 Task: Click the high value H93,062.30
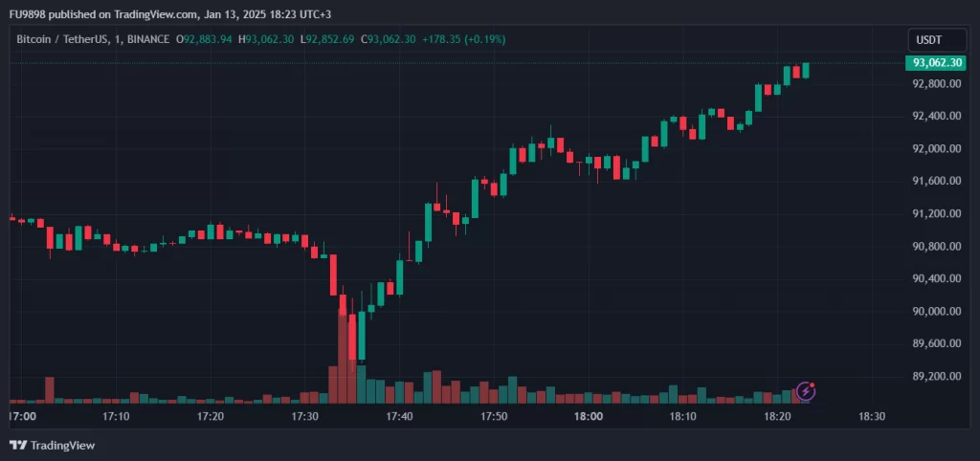coord(268,39)
